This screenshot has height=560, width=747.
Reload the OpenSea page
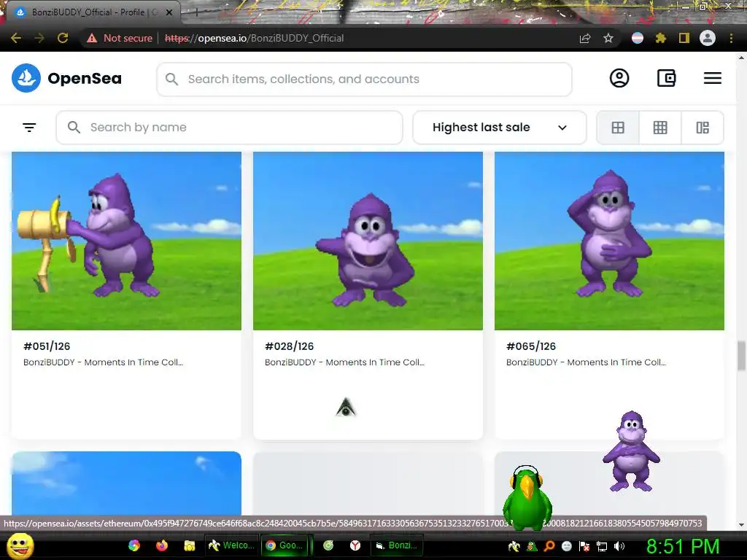(63, 38)
